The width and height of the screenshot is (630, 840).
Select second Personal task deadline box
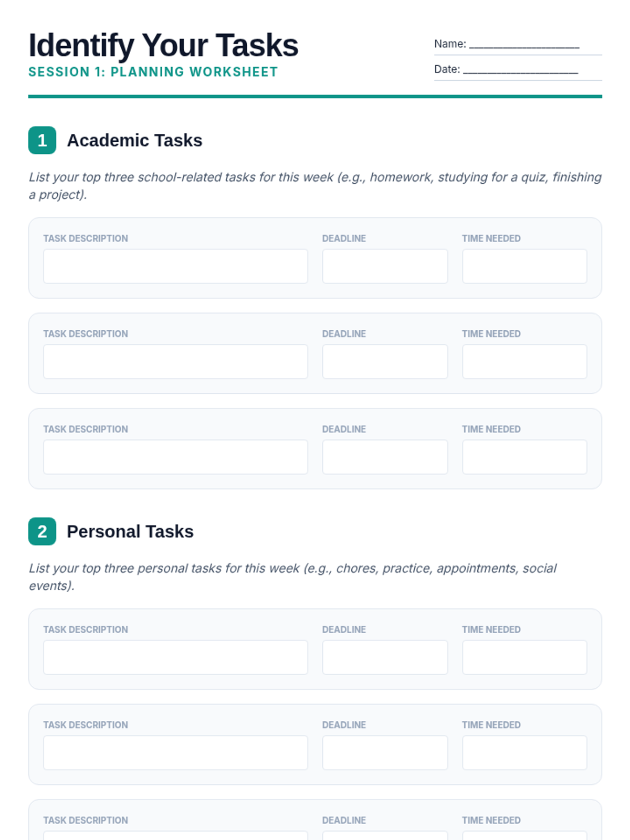[x=385, y=752]
